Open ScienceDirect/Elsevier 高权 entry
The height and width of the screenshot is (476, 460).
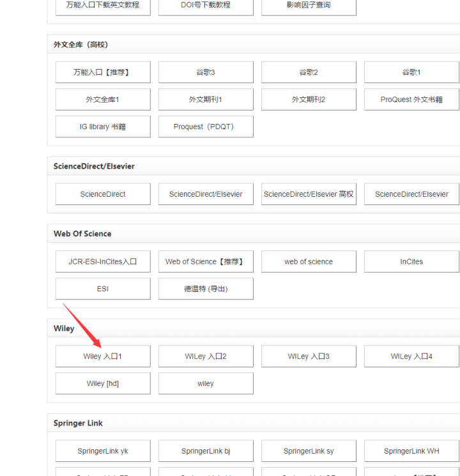[309, 194]
